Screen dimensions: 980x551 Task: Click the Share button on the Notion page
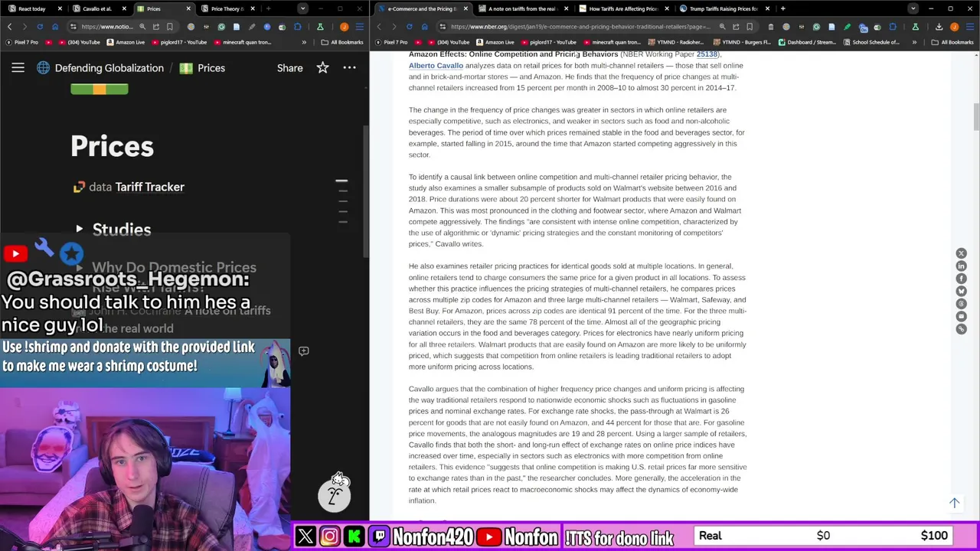point(290,68)
